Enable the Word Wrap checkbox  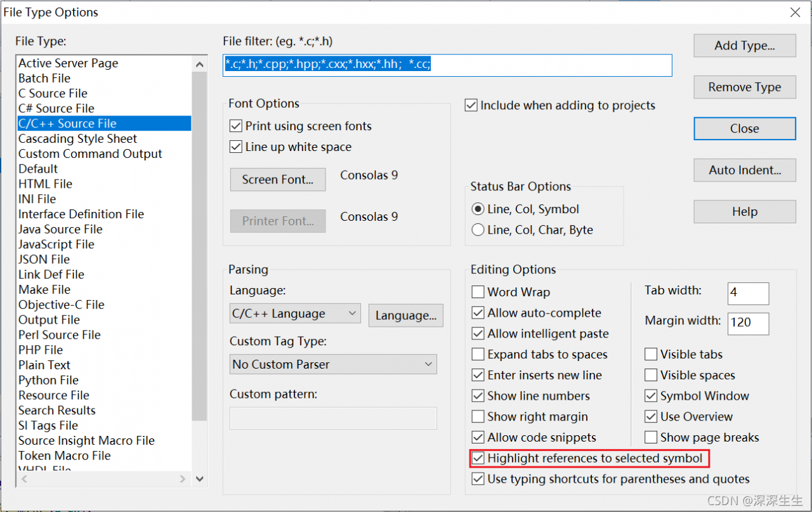(x=478, y=292)
